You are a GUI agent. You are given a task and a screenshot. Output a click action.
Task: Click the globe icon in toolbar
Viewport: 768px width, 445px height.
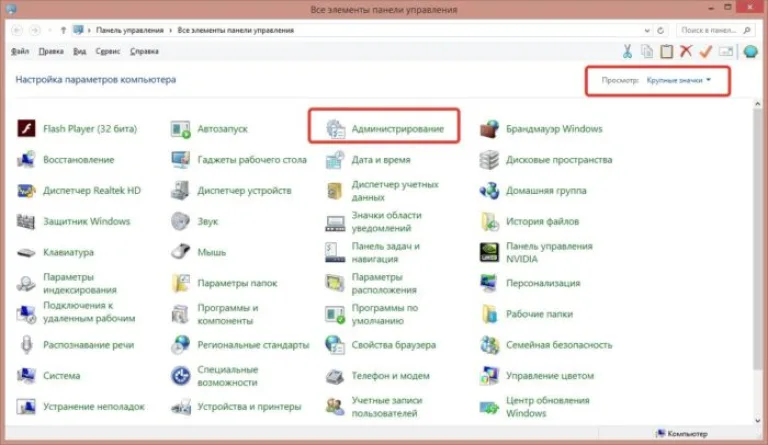(x=750, y=51)
